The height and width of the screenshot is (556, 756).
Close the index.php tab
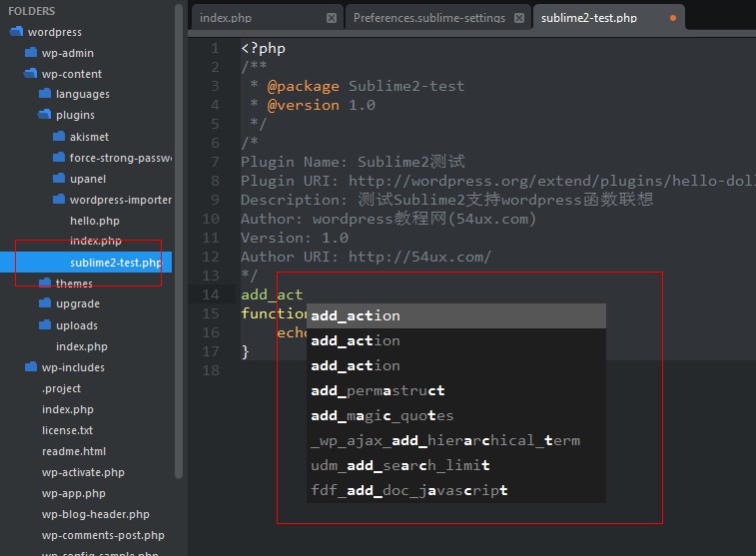[x=332, y=18]
